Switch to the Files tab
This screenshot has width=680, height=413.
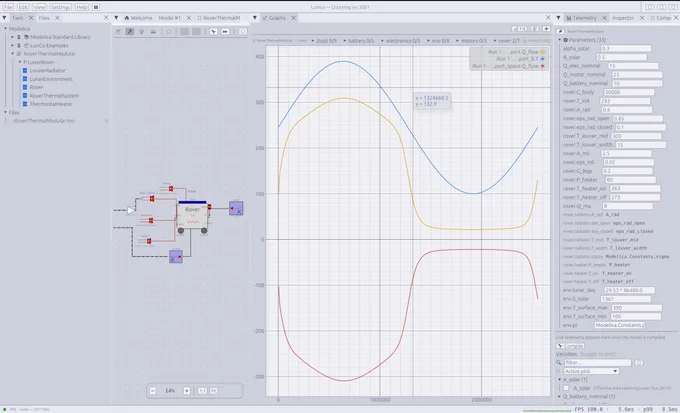point(44,18)
